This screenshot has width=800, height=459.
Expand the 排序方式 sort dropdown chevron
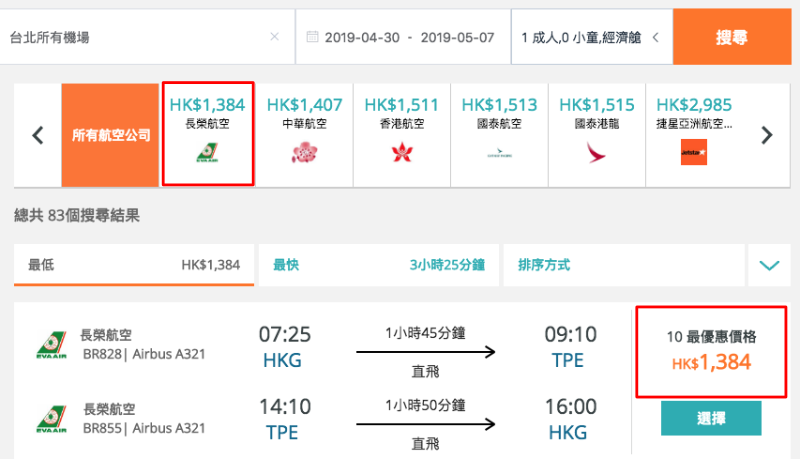pyautogui.click(x=769, y=265)
